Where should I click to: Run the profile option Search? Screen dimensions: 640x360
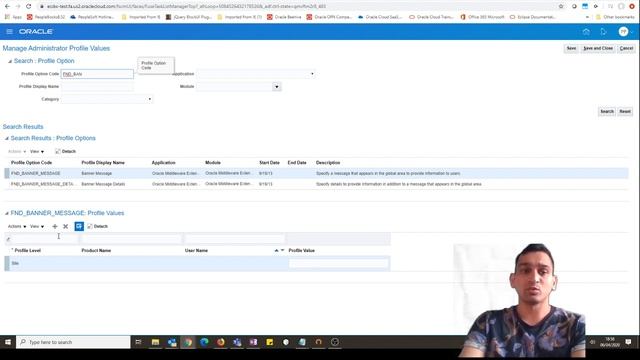pyautogui.click(x=607, y=111)
